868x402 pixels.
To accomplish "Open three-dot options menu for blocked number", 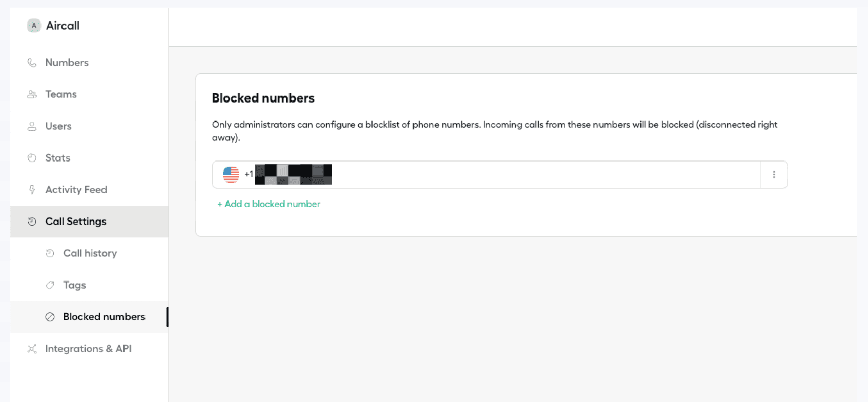I will click(x=774, y=175).
